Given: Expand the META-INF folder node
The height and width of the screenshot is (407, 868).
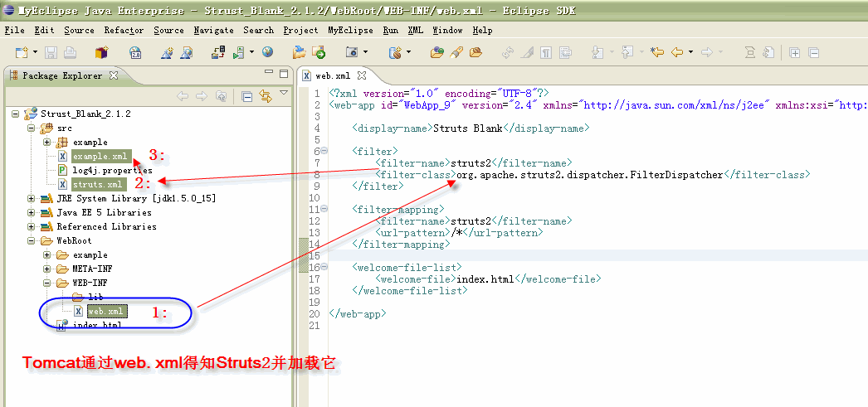Looking at the screenshot, I should click(x=47, y=269).
